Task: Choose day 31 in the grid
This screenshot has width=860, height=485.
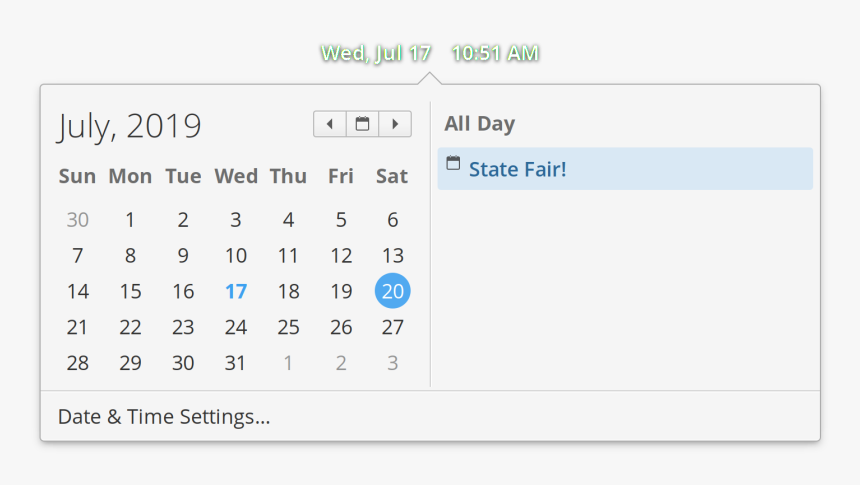Action: coord(235,363)
